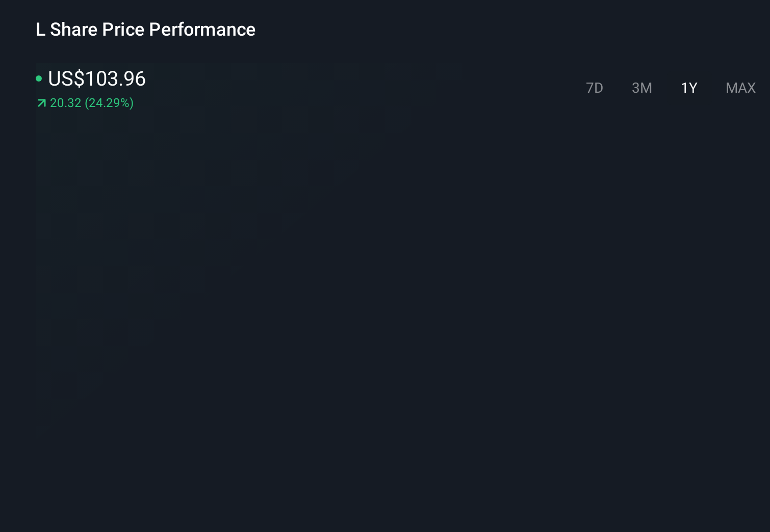The width and height of the screenshot is (770, 532).
Task: Choose the 1Y chart period
Action: pos(688,88)
